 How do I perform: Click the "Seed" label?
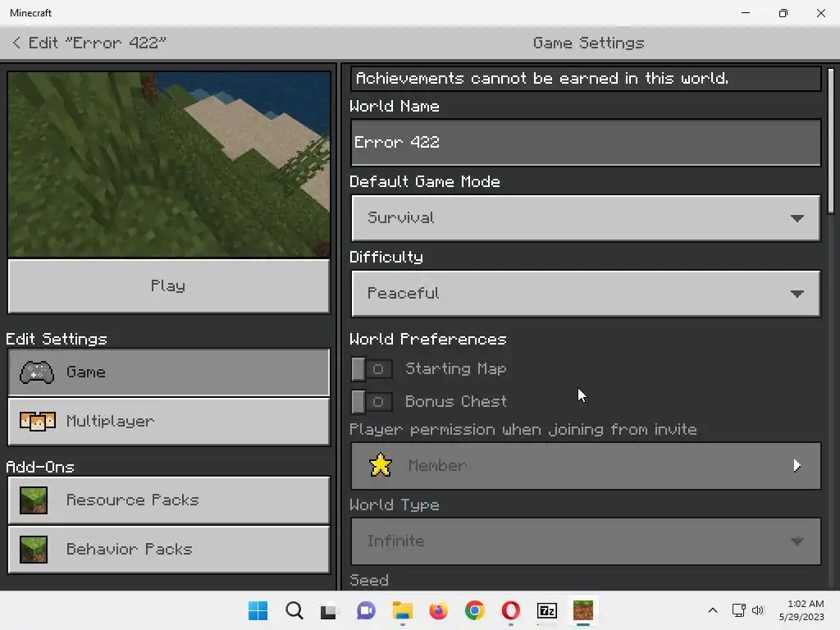tap(369, 580)
